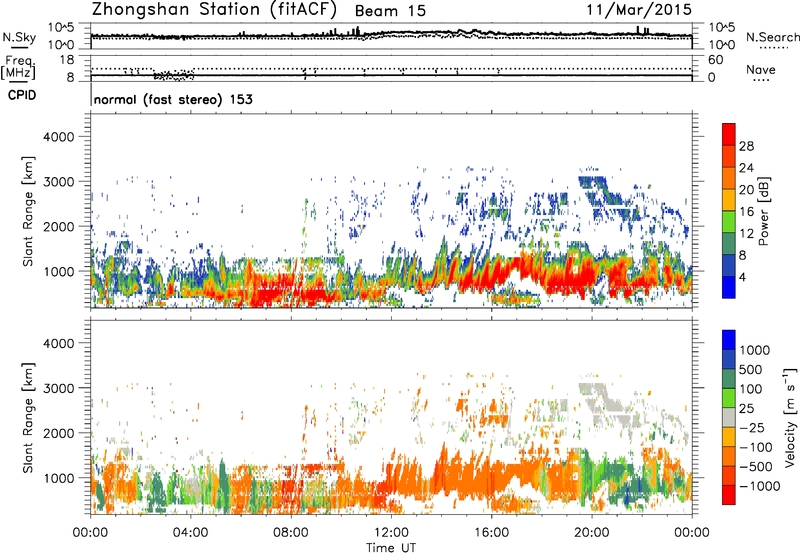Click the "60" tick on the Nave axis
800x554 pixels.
click(716, 60)
